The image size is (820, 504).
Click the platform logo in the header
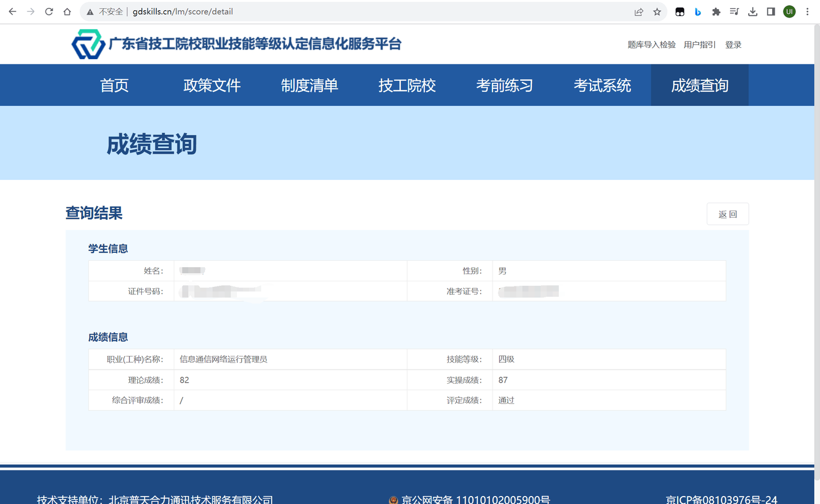tap(88, 44)
